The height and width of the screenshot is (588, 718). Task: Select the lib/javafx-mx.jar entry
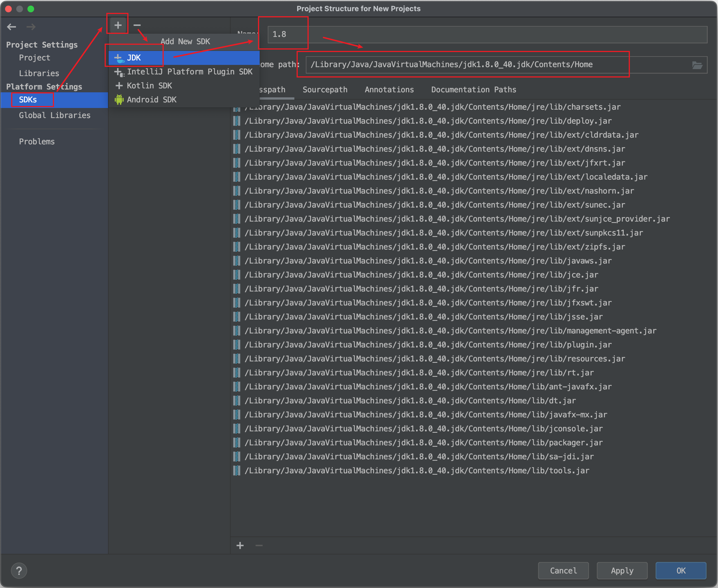tap(474, 415)
